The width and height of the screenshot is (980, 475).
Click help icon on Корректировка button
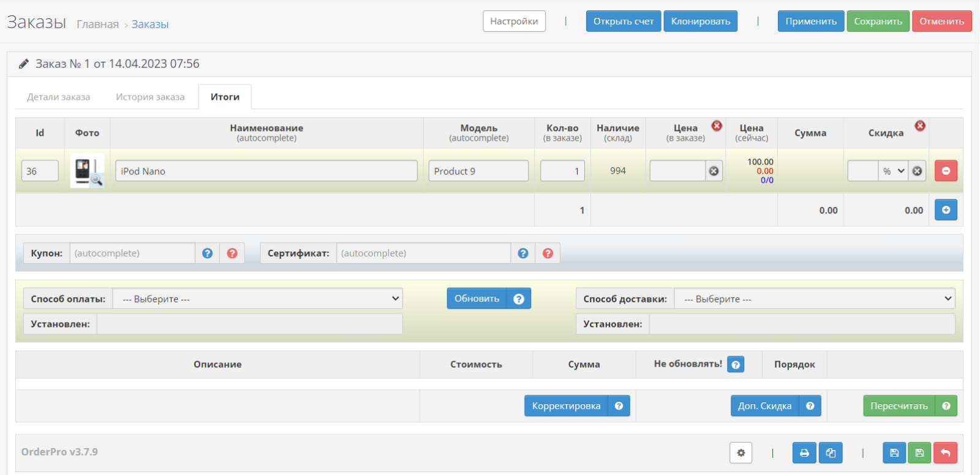[x=619, y=406]
